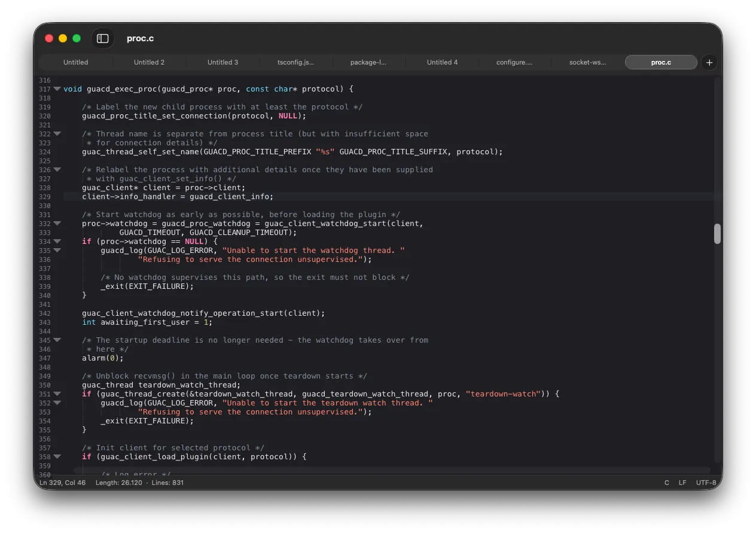The width and height of the screenshot is (756, 534).
Task: Click the guac_thread_self_set_name call
Action: 292,152
